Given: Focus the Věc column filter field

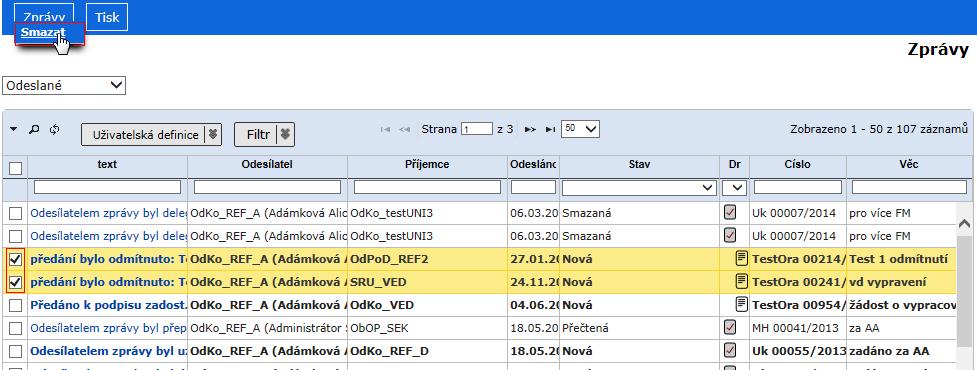Looking at the screenshot, I should pos(909,187).
